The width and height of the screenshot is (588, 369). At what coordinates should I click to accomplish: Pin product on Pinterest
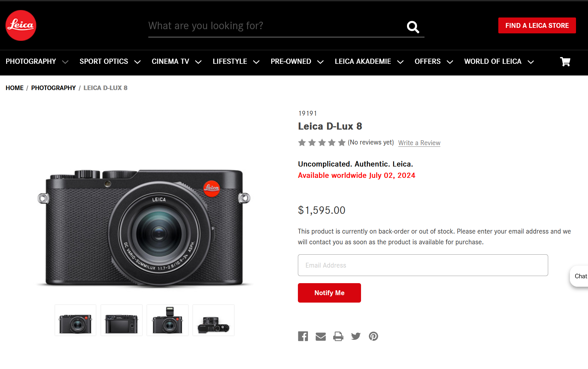[373, 336]
